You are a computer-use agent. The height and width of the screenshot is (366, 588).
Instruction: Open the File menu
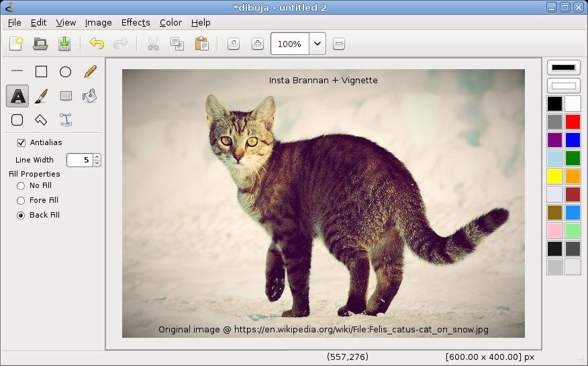[x=14, y=23]
